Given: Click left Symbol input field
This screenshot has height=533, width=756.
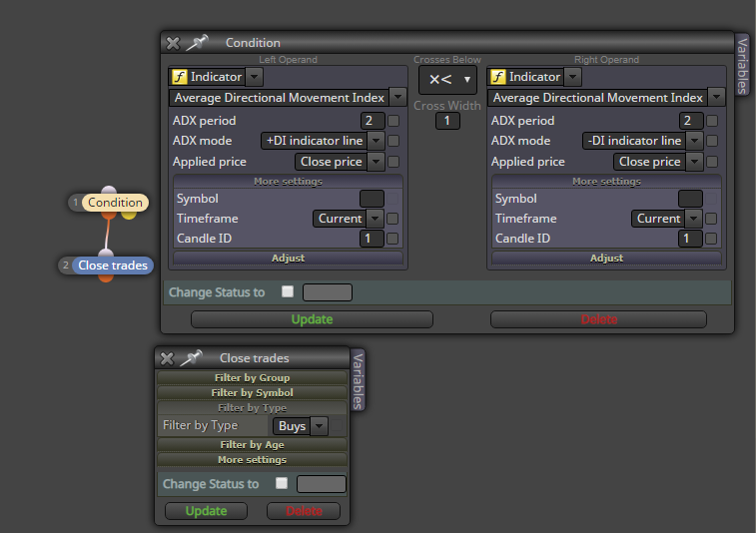Looking at the screenshot, I should pyautogui.click(x=372, y=199).
